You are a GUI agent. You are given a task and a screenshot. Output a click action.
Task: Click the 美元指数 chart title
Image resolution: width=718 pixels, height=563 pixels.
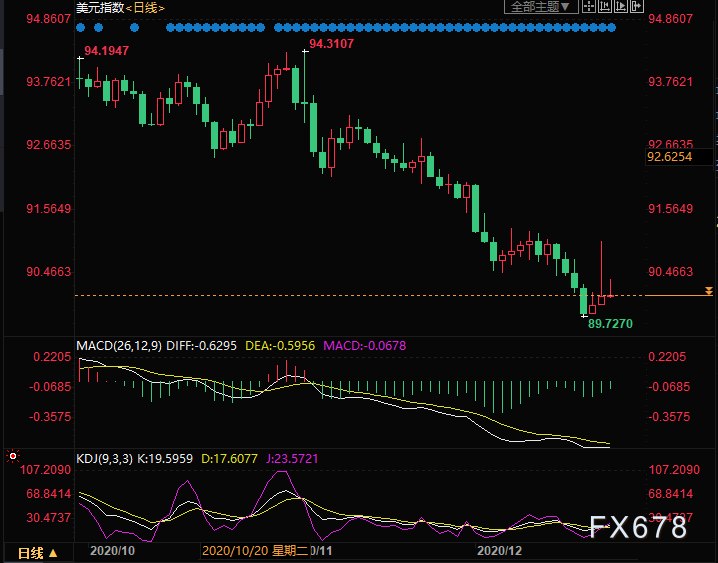[98, 8]
